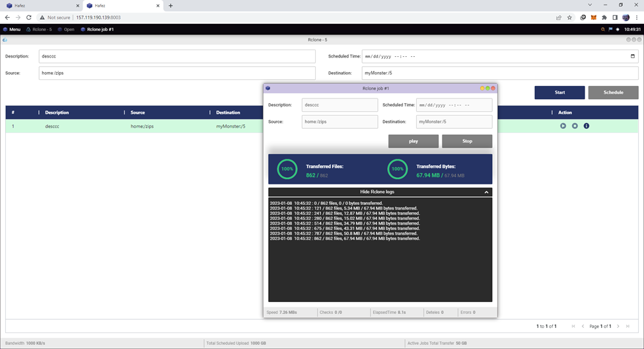Open the MetaMask fox extension
Image resolution: width=644 pixels, height=349 pixels.
(593, 17)
